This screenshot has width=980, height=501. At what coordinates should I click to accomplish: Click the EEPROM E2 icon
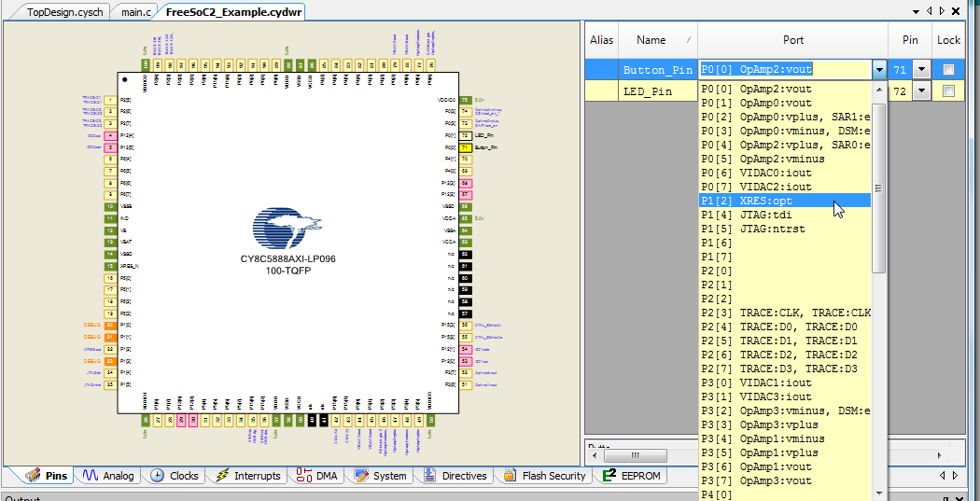609,476
